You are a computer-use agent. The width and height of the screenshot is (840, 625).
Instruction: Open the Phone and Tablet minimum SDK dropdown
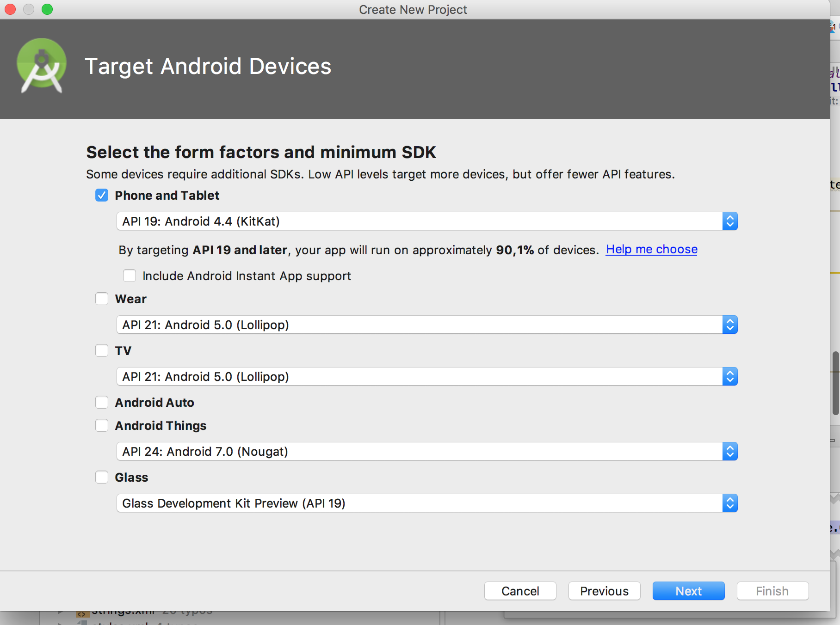click(x=427, y=221)
